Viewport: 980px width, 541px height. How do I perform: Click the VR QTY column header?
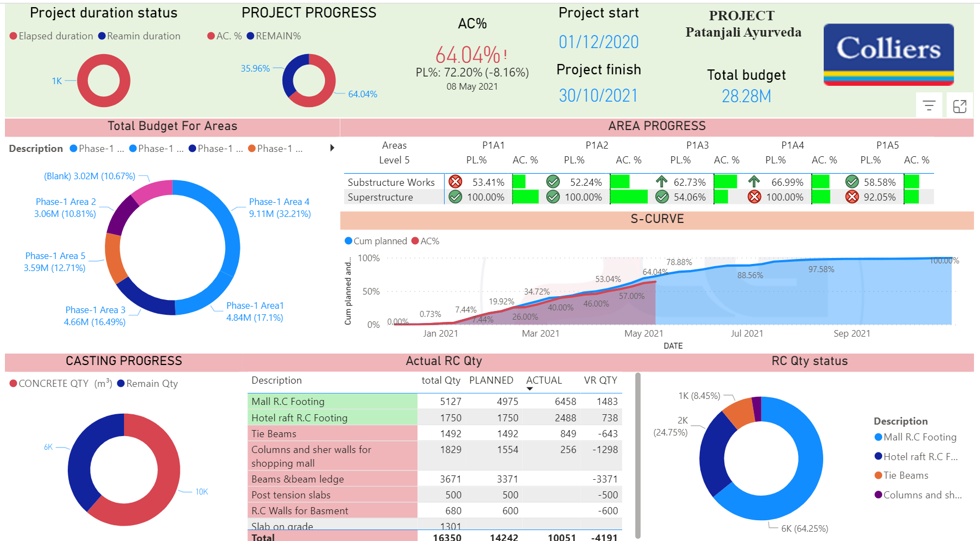tap(600, 380)
